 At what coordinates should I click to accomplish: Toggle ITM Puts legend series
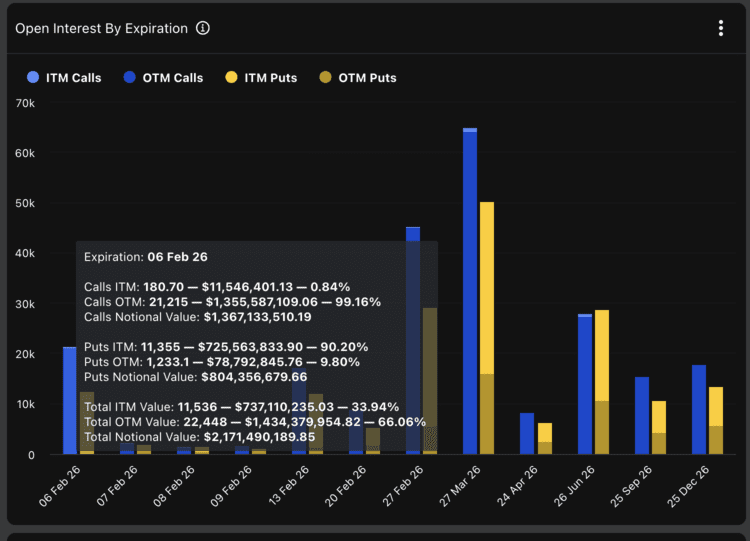[x=262, y=78]
